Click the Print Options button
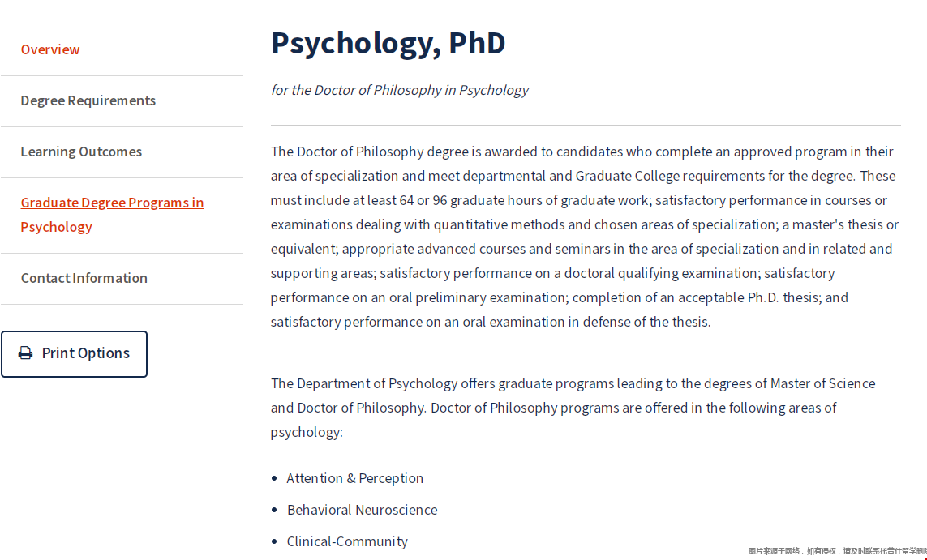This screenshot has width=927, height=560. click(74, 354)
